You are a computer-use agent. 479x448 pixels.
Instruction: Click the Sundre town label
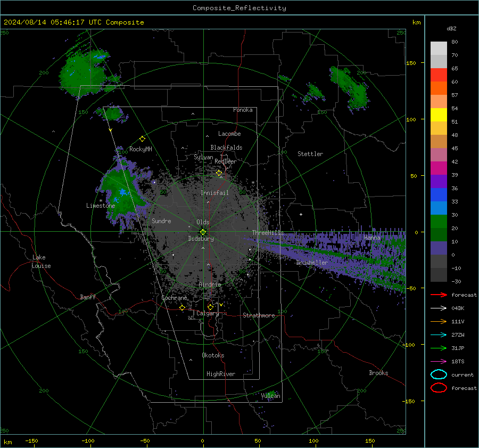tap(161, 221)
